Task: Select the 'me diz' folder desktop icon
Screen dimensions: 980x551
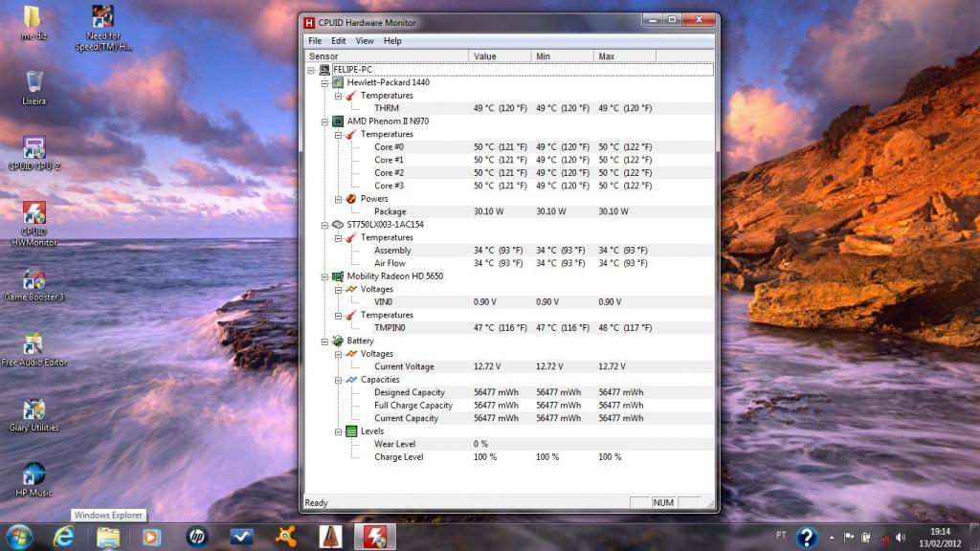Action: [33, 23]
